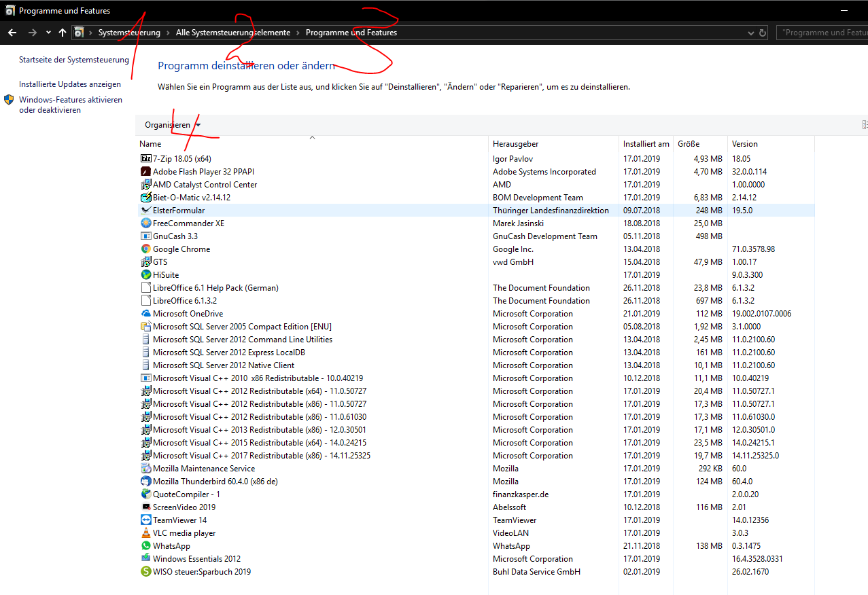Click the TeamViewer 14 icon
The height and width of the screenshot is (595, 868).
(145, 520)
